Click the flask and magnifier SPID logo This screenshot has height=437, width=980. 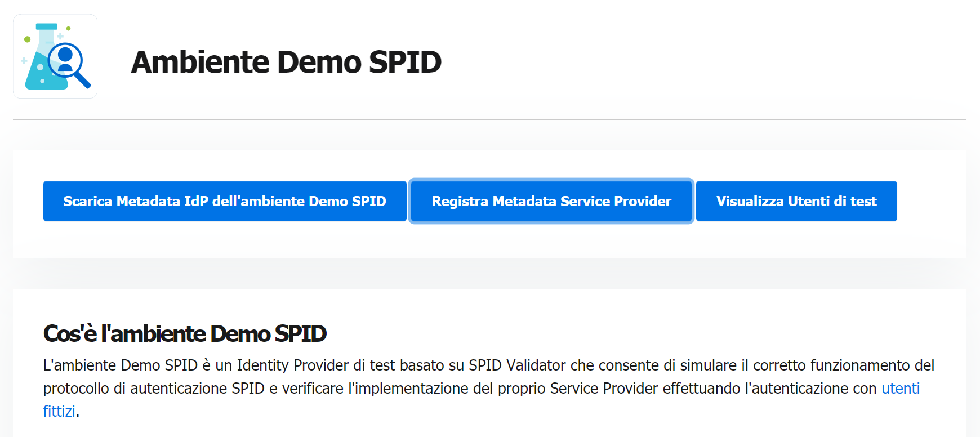[55, 56]
